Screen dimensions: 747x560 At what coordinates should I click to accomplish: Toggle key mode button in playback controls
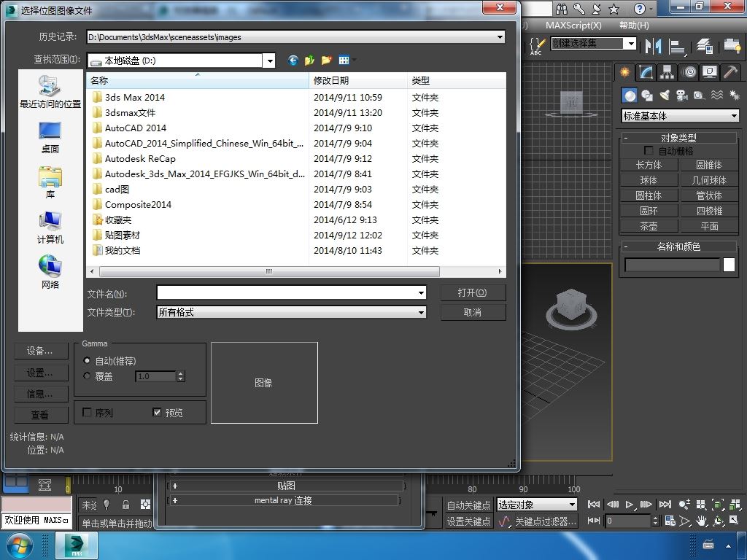click(x=594, y=521)
